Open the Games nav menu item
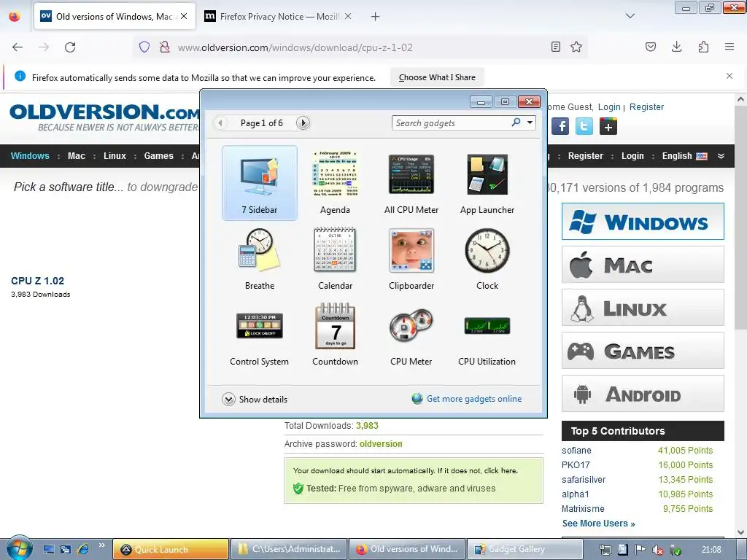This screenshot has width=747, height=560. point(158,156)
